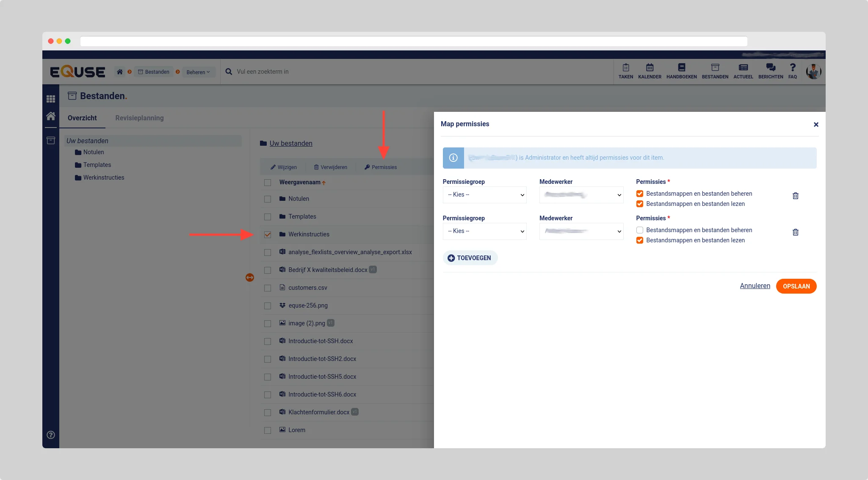Open the second Medewerker dropdown
The width and height of the screenshot is (868, 480).
[581, 231]
